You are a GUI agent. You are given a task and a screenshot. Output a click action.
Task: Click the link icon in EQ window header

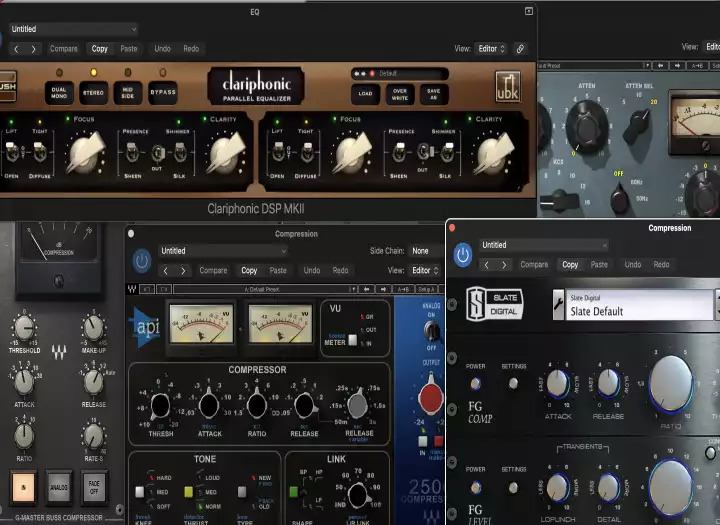[x=520, y=49]
